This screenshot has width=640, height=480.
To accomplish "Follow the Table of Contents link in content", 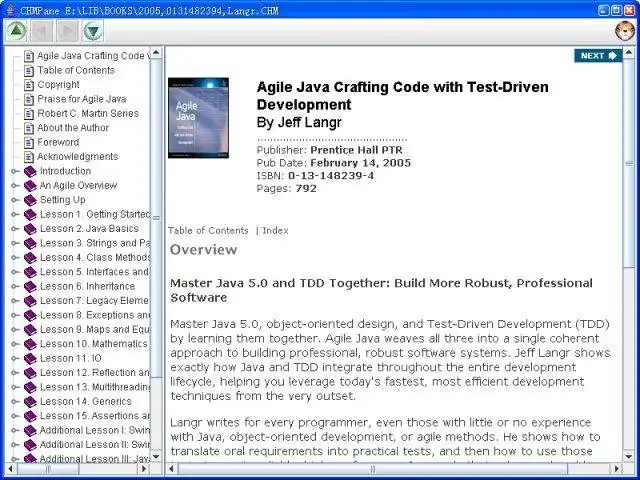I will (208, 231).
